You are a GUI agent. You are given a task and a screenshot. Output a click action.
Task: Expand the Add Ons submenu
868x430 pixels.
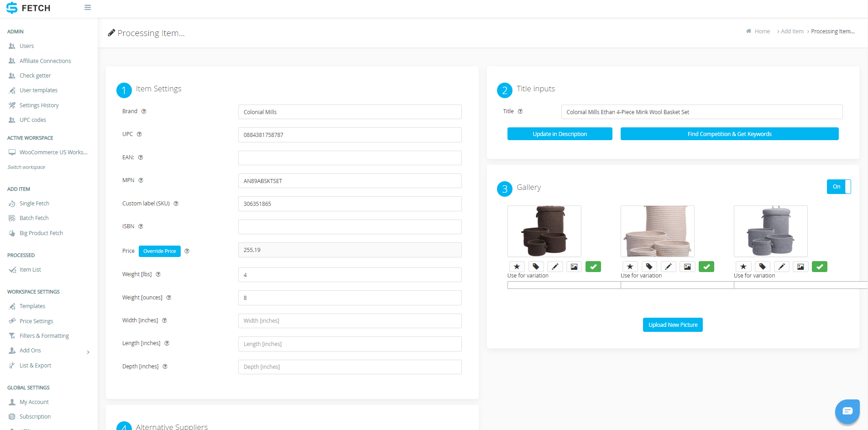coord(88,352)
